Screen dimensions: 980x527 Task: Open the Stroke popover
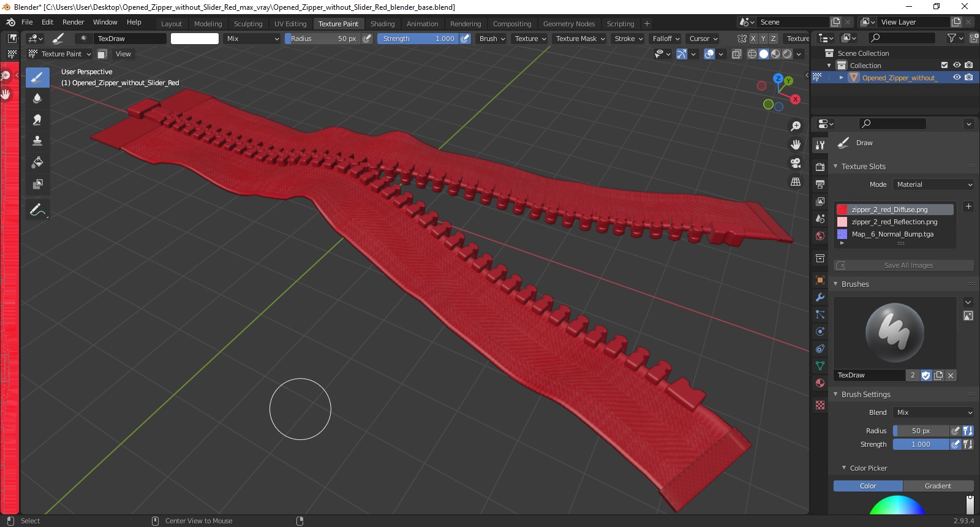coord(628,39)
